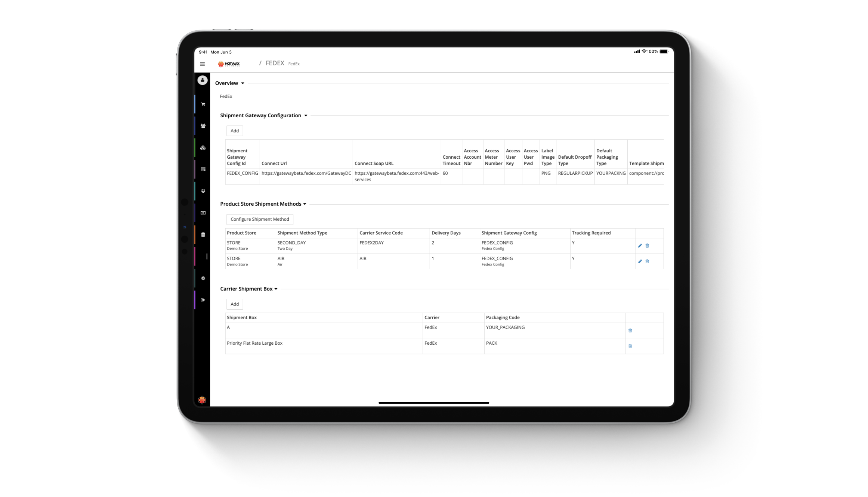Click the cart/orders icon in sidebar
This screenshot has width=868, height=497.
pos(203,104)
